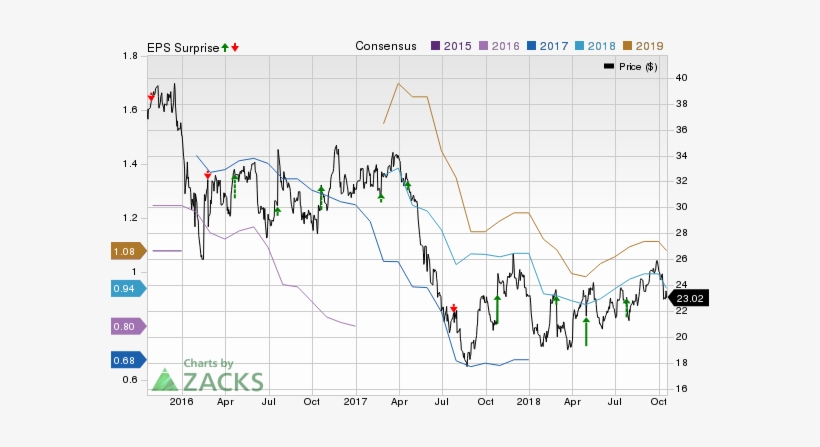This screenshot has height=447, width=820.
Task: Select the green arrow near March 2018
Action: coord(556,299)
